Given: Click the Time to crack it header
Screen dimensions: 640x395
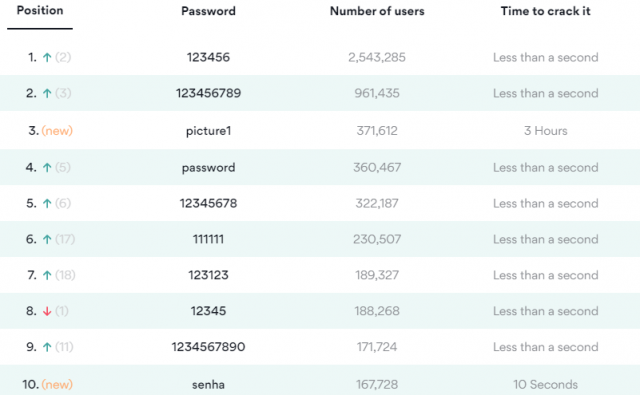Looking at the screenshot, I should (545, 11).
